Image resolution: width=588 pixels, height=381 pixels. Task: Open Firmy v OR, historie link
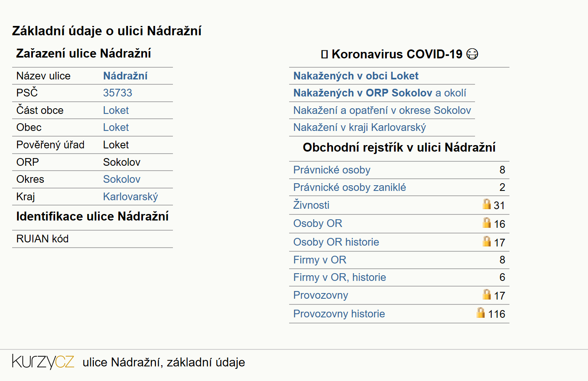(x=340, y=277)
